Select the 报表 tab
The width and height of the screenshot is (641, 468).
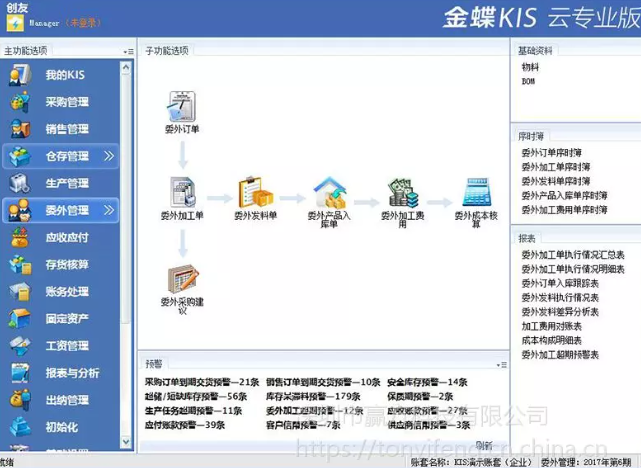pos(527,238)
